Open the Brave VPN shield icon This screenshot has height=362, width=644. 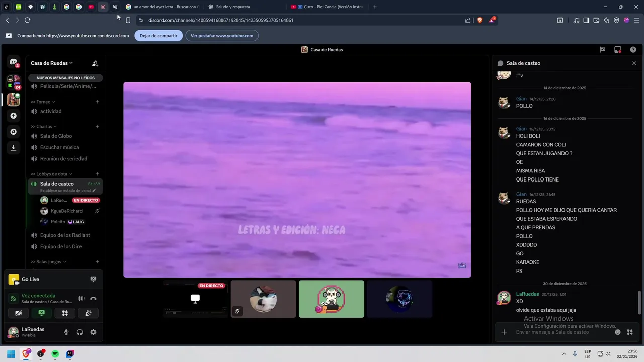(x=616, y=20)
